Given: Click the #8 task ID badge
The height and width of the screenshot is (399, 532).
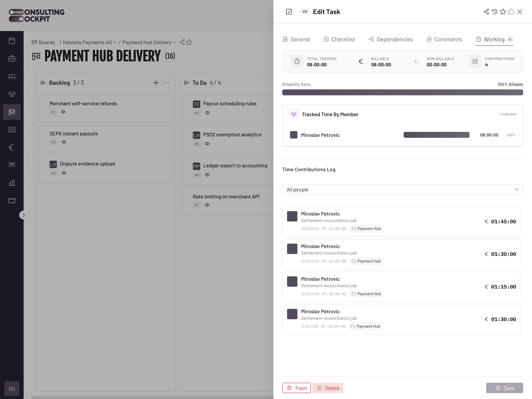Looking at the screenshot, I should click(x=305, y=11).
